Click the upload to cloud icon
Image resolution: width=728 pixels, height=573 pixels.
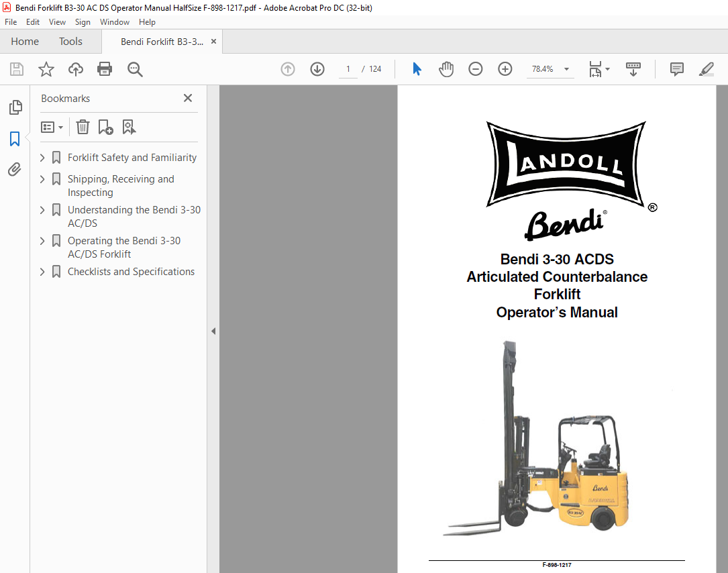click(76, 69)
